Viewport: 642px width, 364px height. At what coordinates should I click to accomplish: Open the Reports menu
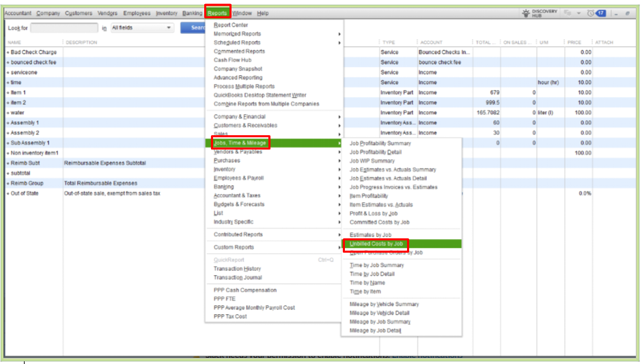tap(217, 14)
